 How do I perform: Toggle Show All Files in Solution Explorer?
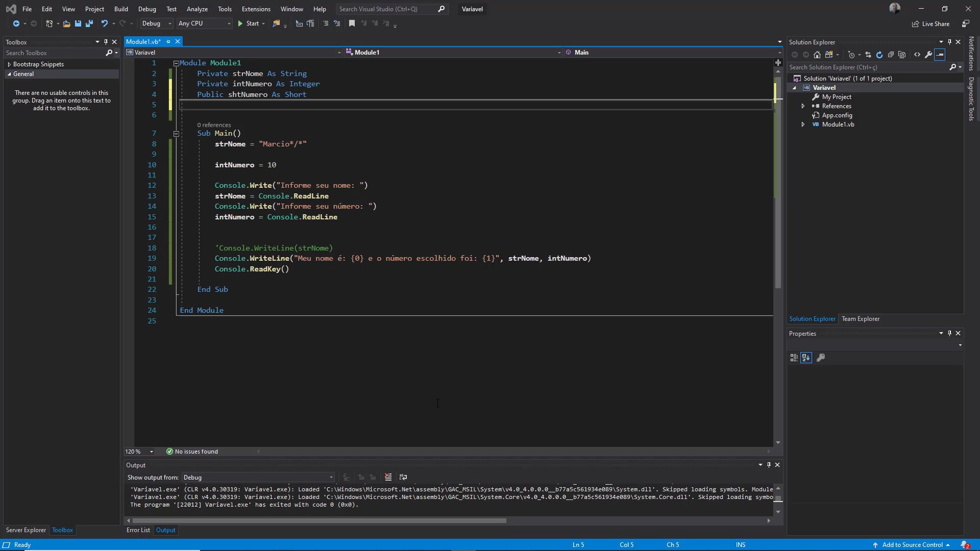tap(902, 55)
